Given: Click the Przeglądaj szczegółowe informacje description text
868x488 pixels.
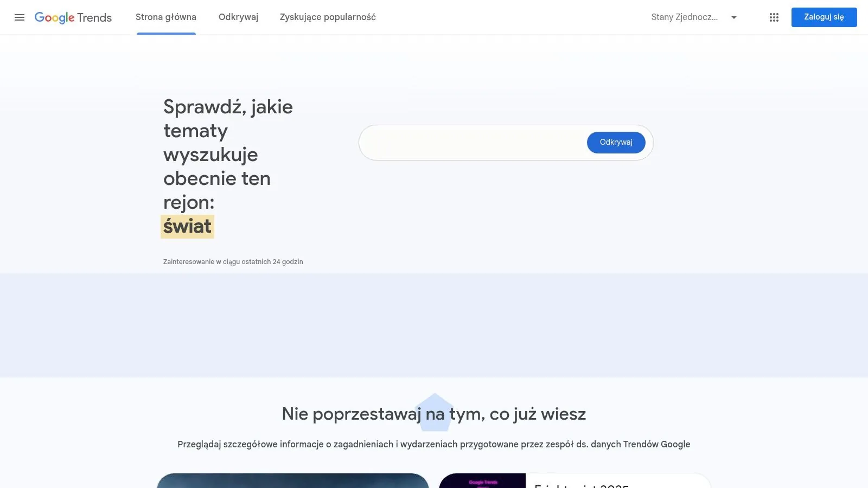Looking at the screenshot, I should point(434,445).
